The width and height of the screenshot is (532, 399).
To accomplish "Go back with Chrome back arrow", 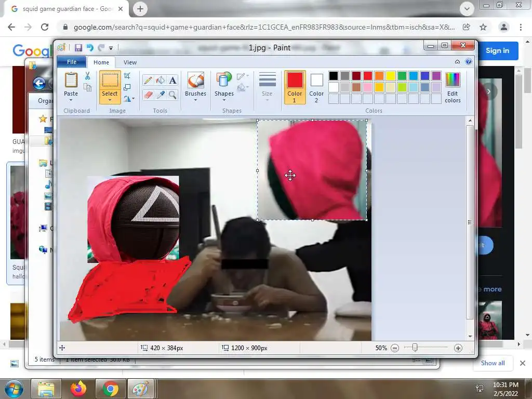I will pos(11,27).
